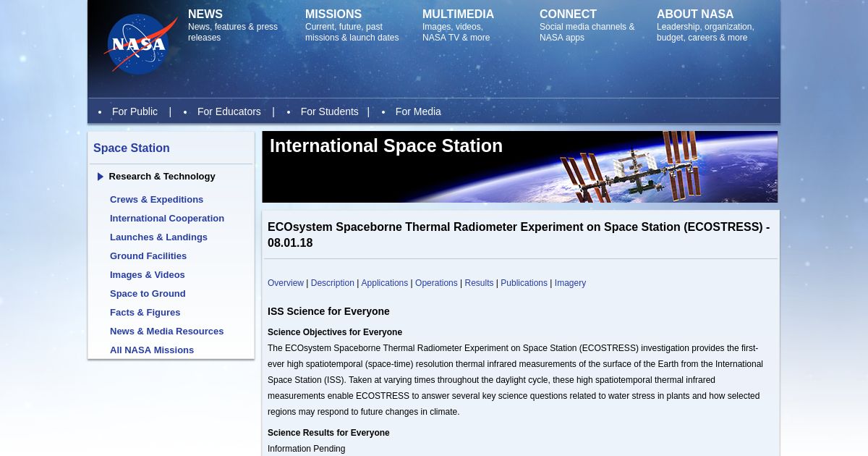The width and height of the screenshot is (868, 456).
Task: Open All NASA Missions link
Action: click(152, 350)
